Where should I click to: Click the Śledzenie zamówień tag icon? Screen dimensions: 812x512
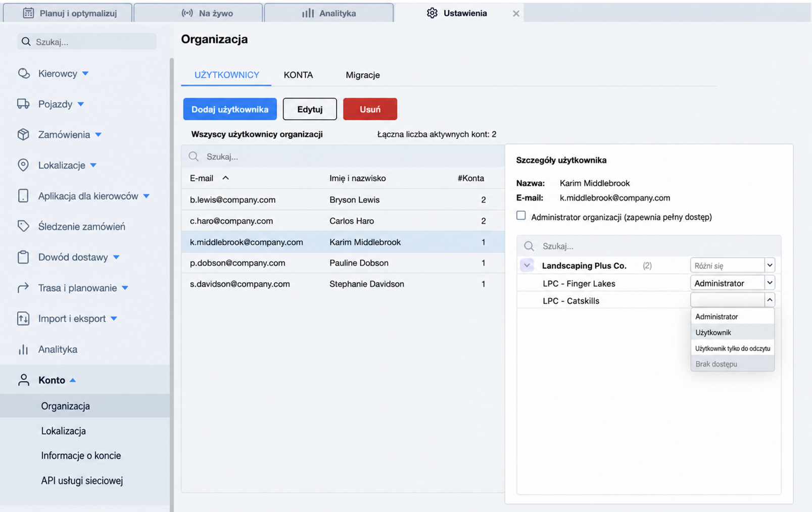pyautogui.click(x=23, y=226)
